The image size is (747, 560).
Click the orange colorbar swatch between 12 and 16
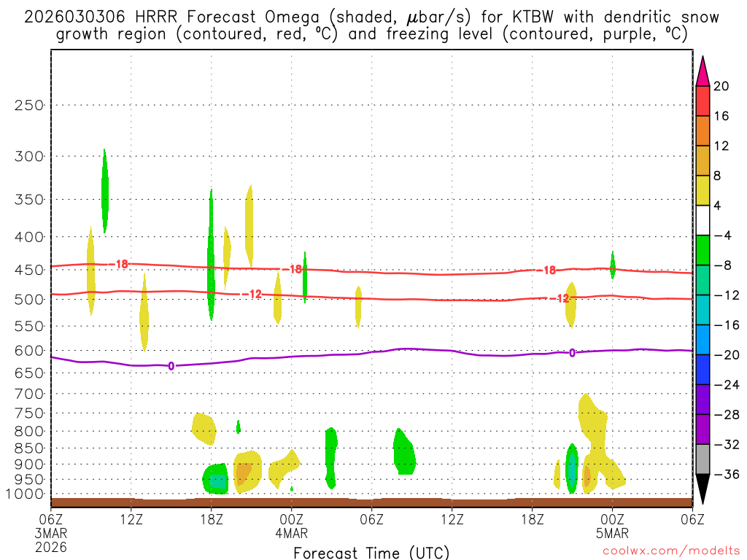703,131
